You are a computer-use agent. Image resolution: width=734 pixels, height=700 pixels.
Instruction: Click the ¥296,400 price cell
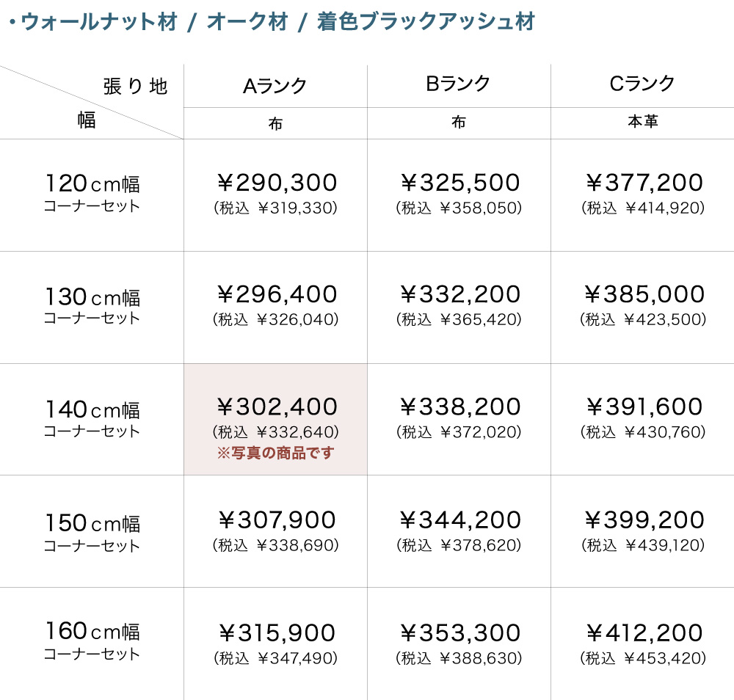click(x=277, y=295)
